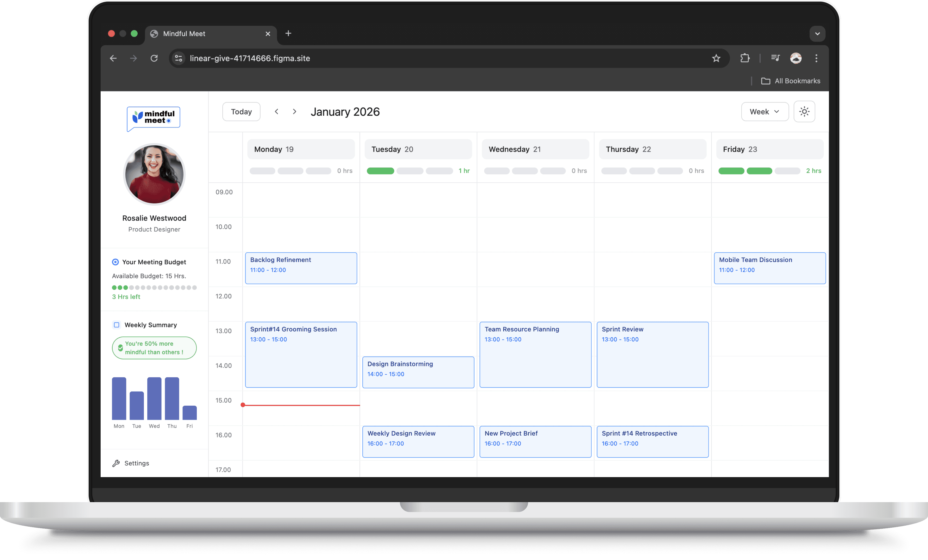Toggle the Weekly Summary checkbox

[117, 325]
